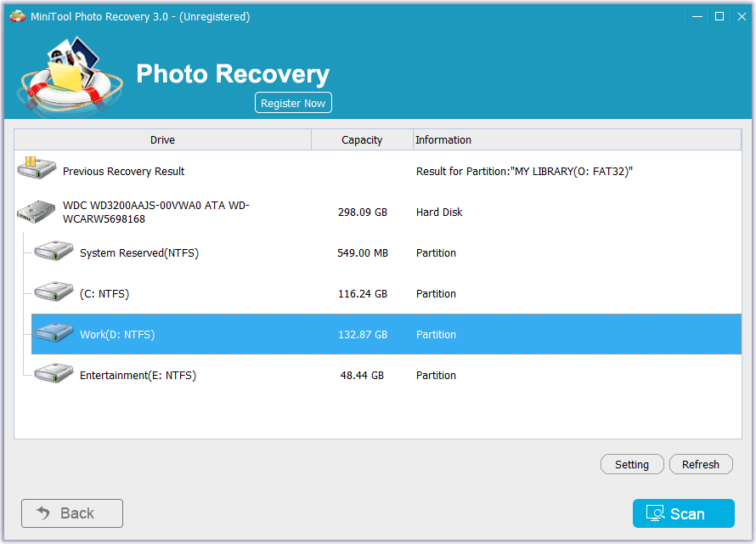This screenshot has width=756, height=544.
Task: Open the Setting dialog
Action: coord(632,464)
